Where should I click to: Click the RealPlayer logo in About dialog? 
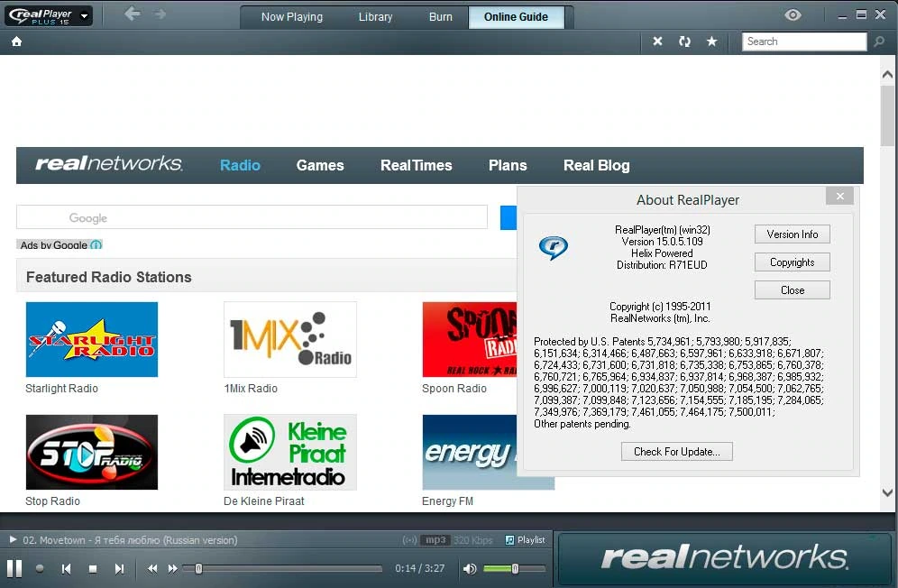click(x=554, y=248)
